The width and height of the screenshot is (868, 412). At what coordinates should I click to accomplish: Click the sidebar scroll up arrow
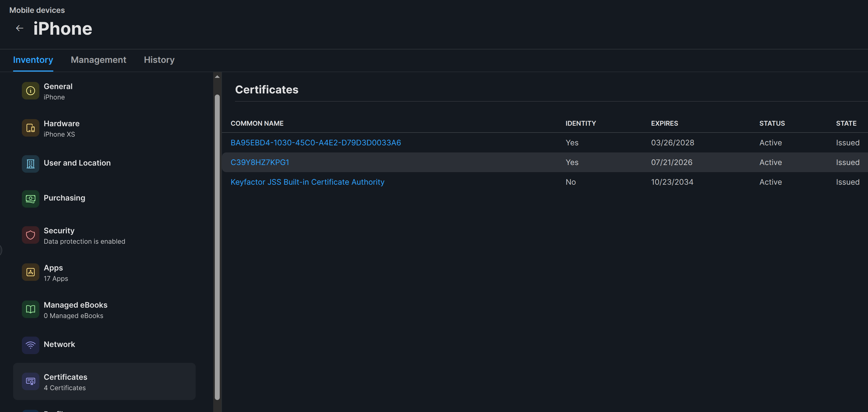coord(217,77)
